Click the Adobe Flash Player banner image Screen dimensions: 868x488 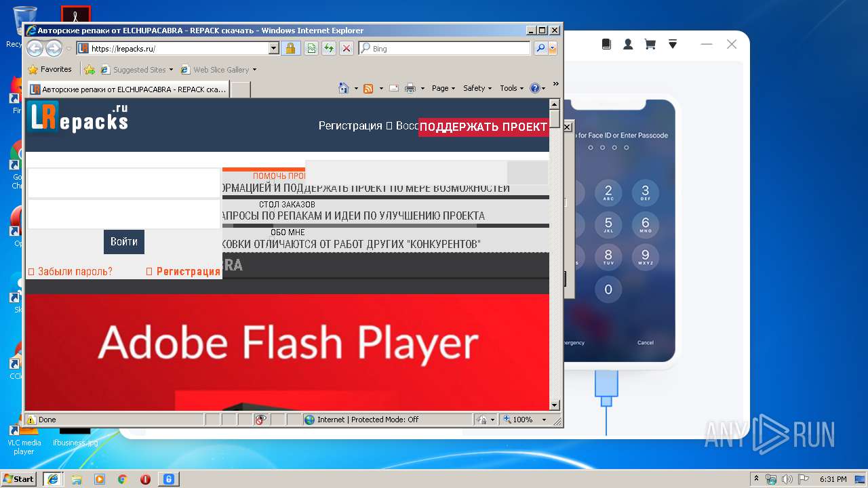point(287,352)
